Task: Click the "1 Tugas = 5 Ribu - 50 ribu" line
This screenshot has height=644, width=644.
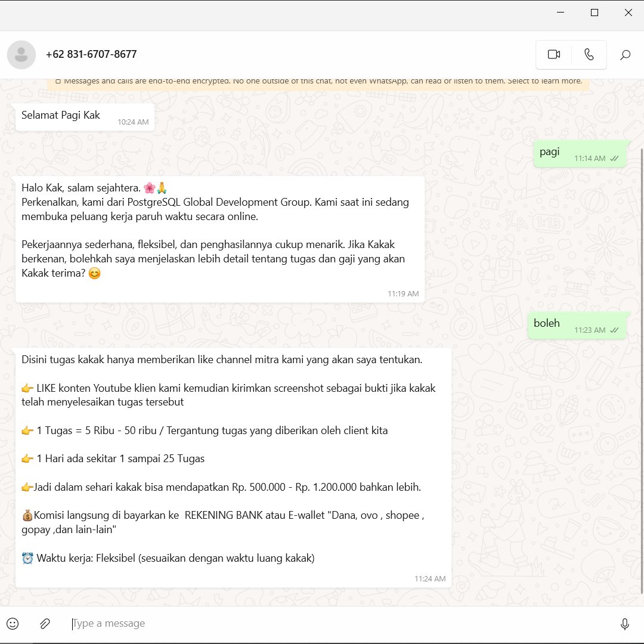Action: pos(205,431)
